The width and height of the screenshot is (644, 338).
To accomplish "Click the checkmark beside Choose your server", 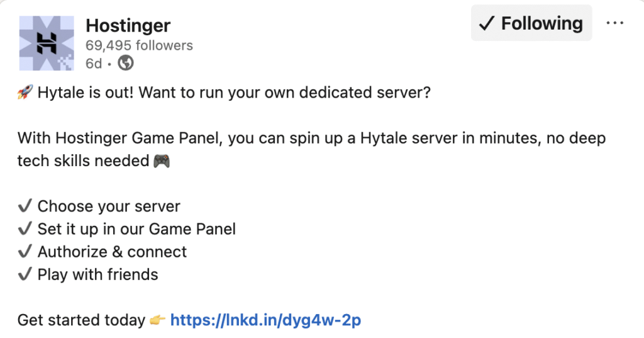I will click(x=25, y=206).
